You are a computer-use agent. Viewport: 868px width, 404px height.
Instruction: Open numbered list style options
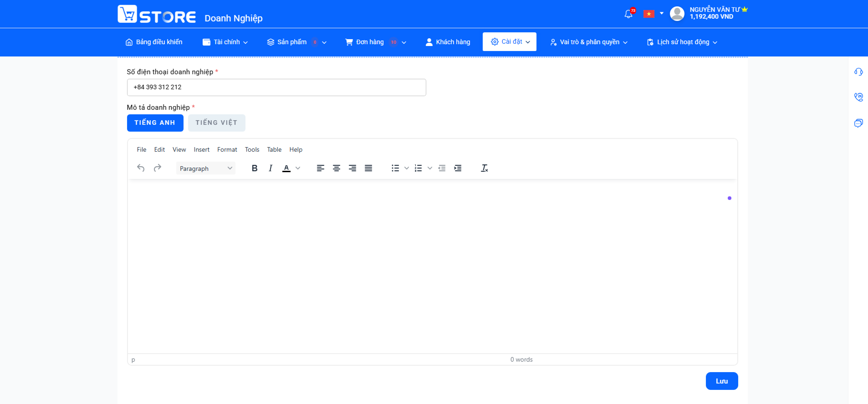pyautogui.click(x=430, y=168)
